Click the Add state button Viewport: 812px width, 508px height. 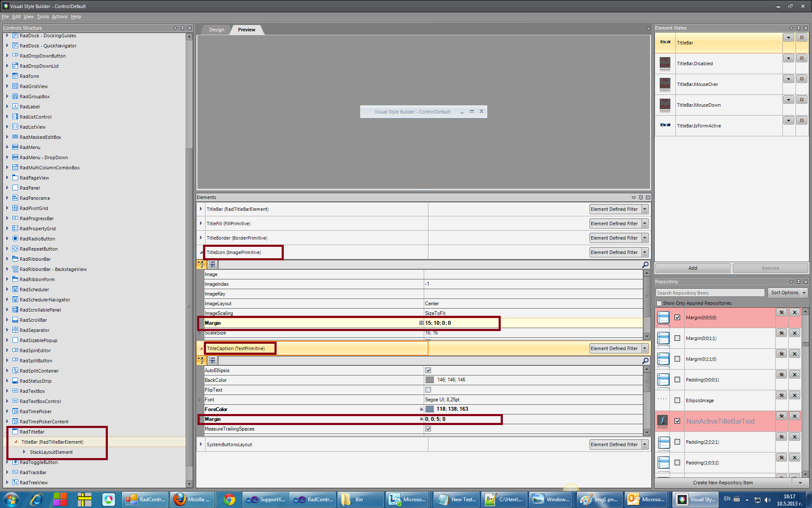(692, 268)
